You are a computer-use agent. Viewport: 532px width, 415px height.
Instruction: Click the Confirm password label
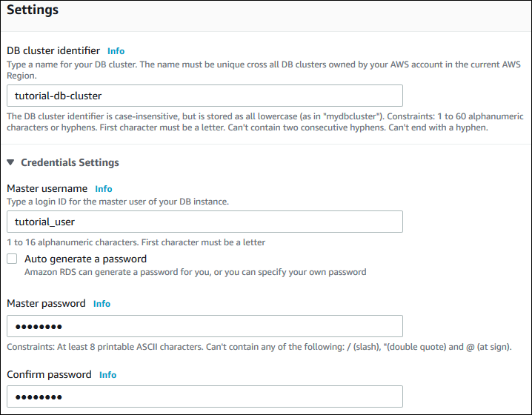coord(50,375)
